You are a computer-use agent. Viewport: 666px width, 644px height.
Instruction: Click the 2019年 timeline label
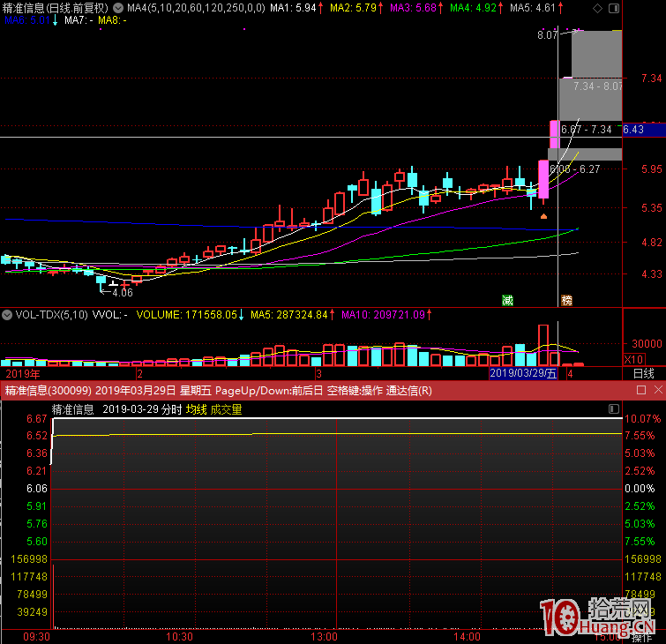coord(23,374)
